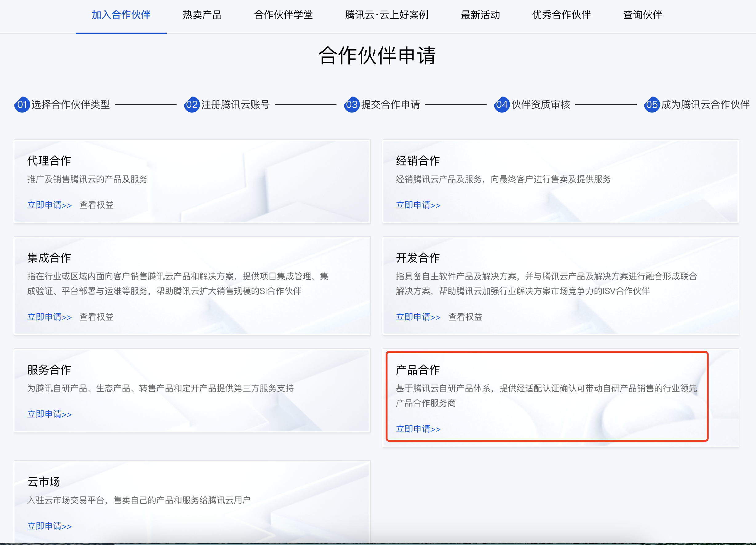756x545 pixels.
Task: Switch to the 查询伙伴 tab
Action: click(643, 15)
